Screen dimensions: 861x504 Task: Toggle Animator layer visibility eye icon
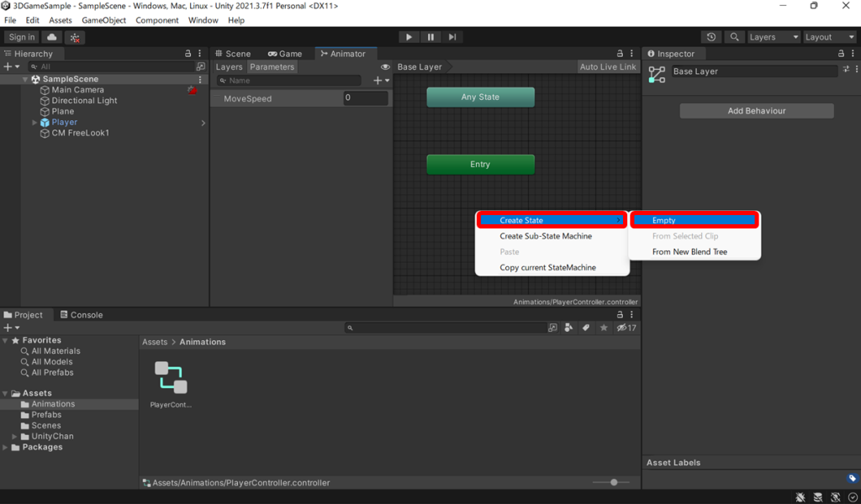click(x=386, y=67)
